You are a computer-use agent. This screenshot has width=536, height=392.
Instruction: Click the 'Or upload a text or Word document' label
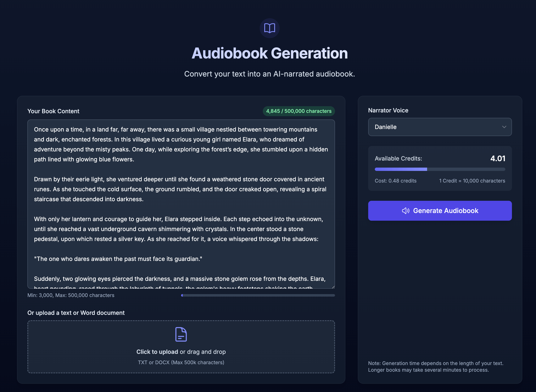(x=76, y=313)
